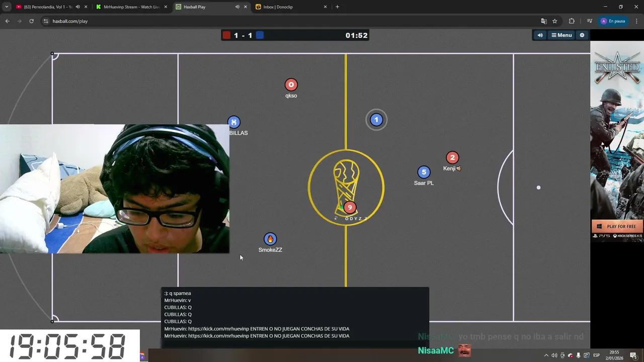Viewport: 644px width, 362px height.
Task: Click the network display tray icon
Action: (587, 355)
